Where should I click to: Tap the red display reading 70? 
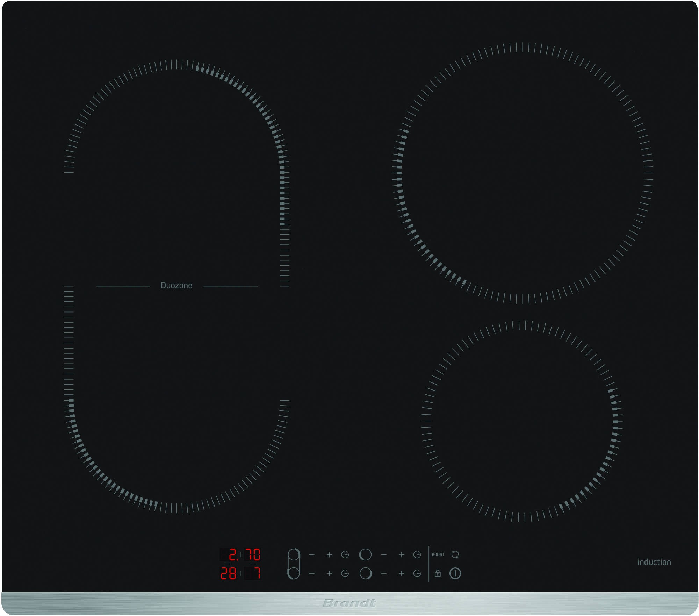click(252, 555)
